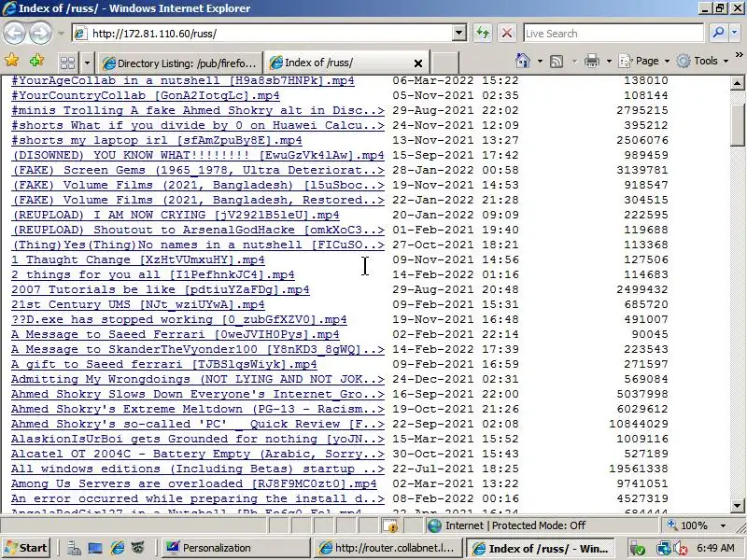Expand the feeds dropdown arrow
The height and width of the screenshot is (560, 747).
point(574,61)
